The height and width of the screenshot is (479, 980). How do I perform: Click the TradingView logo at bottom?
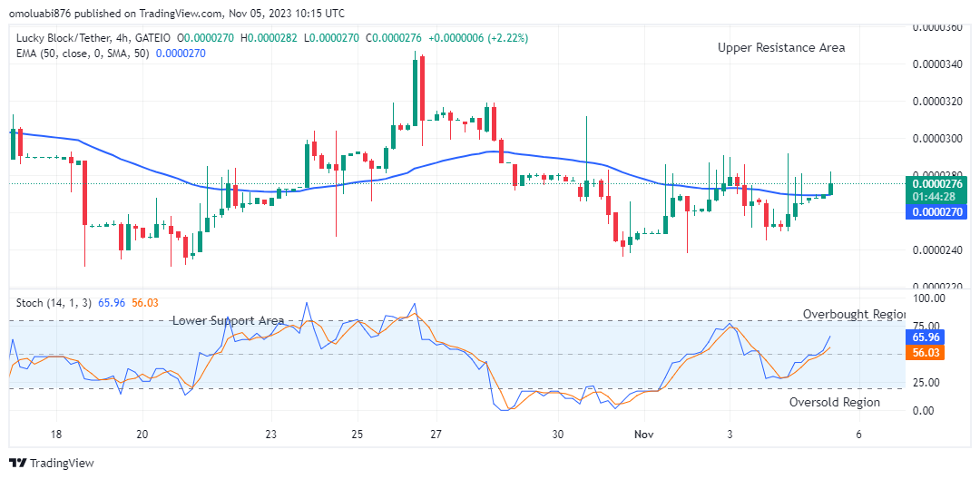pos(52,463)
